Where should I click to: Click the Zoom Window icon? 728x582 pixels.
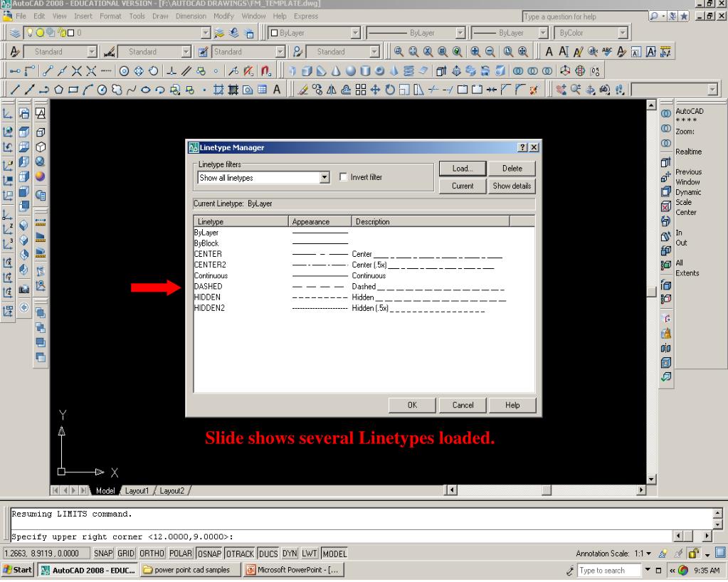coord(399,51)
